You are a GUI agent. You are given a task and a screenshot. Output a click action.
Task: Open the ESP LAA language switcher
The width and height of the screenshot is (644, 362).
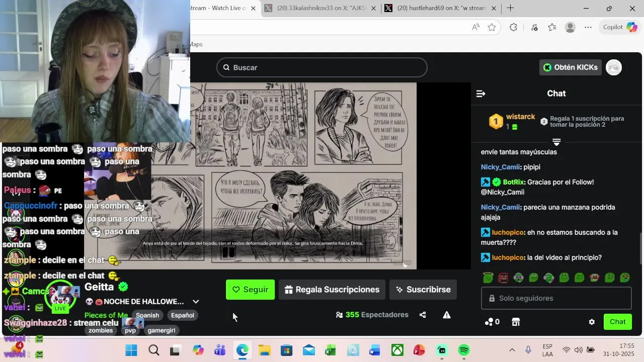coord(548,350)
